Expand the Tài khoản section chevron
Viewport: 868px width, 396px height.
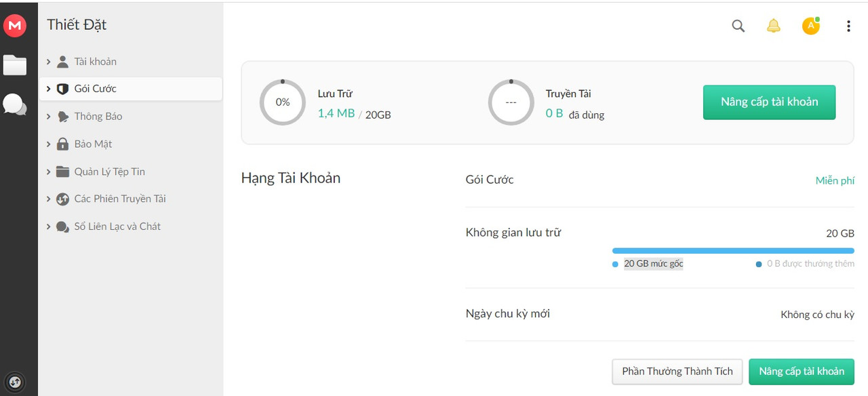48,62
